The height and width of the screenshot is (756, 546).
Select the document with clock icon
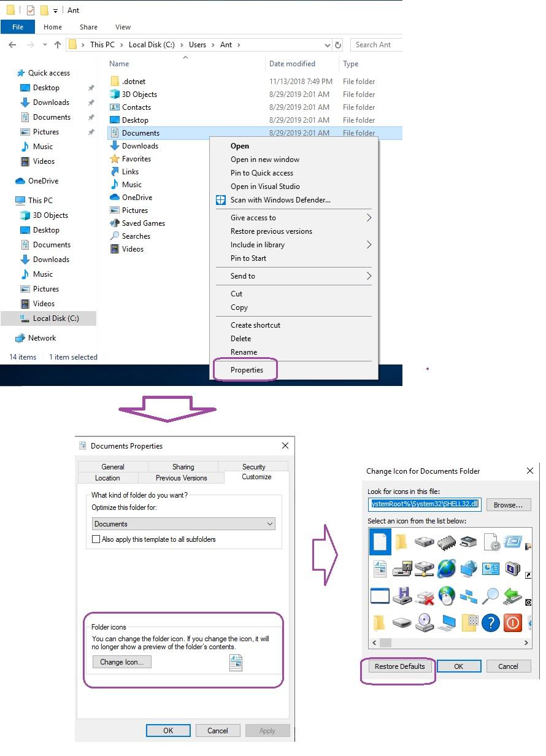point(491,542)
